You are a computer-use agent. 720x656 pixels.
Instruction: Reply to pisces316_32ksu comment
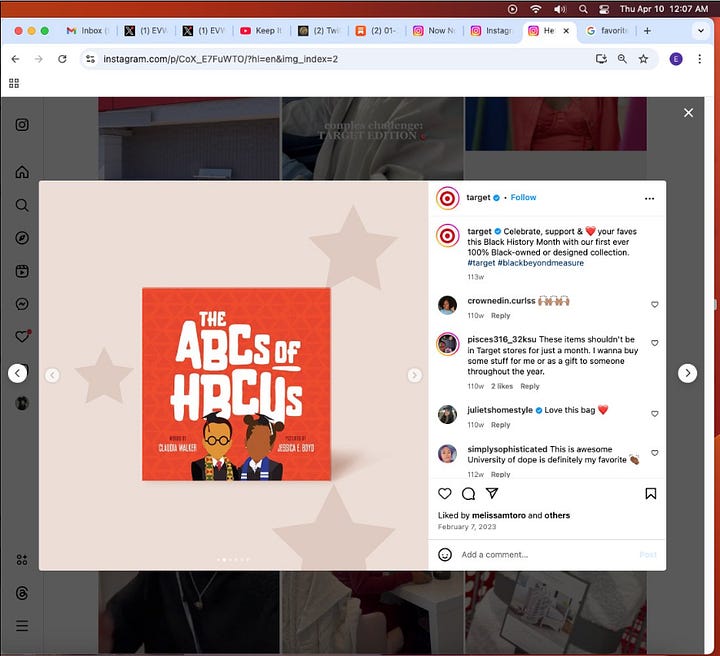[530, 386]
